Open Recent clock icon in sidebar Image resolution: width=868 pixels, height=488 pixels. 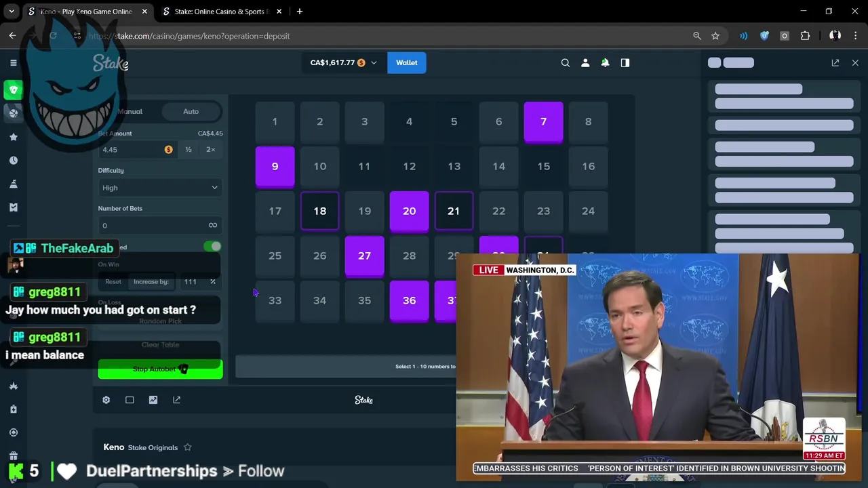13,161
